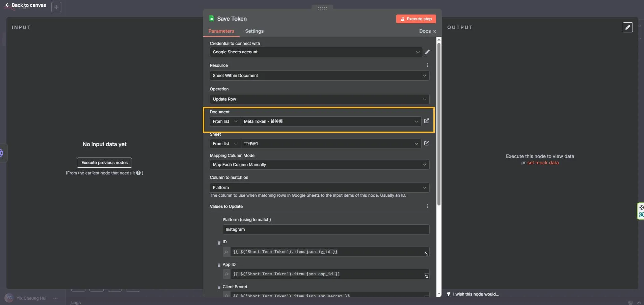Image resolution: width=644 pixels, height=305 pixels.
Task: Open Resource options three-dot menu
Action: point(427,65)
